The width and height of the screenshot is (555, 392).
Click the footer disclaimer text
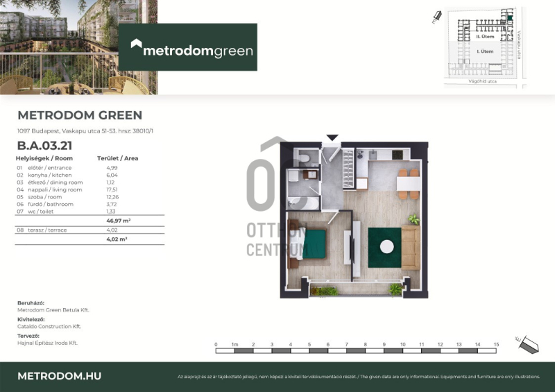click(x=359, y=377)
